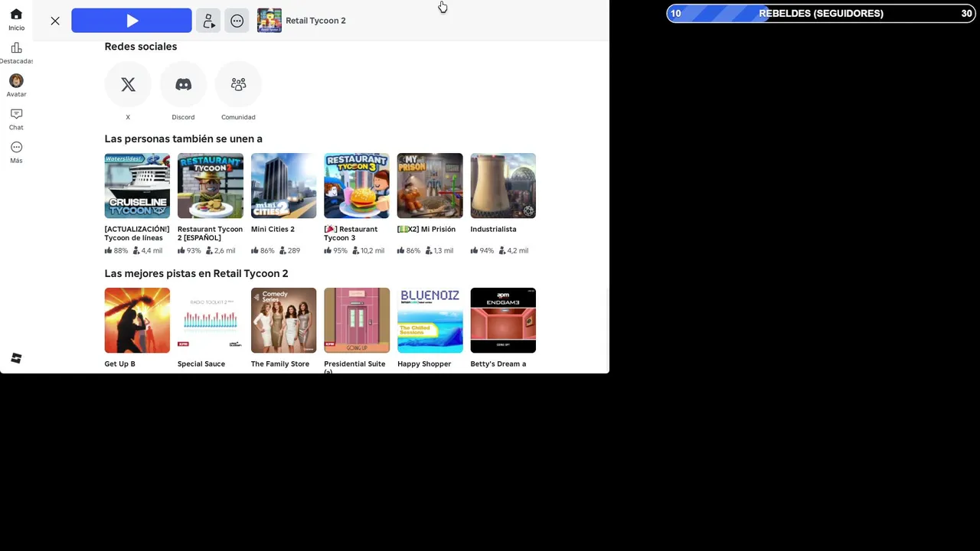Screen dimensions: 980x551
Task: Click the "Special Sauce" track name
Action: [x=201, y=364]
